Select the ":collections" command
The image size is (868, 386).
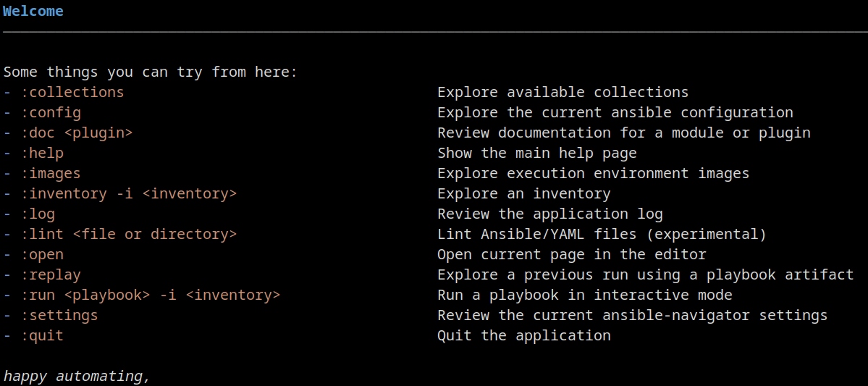tap(72, 92)
